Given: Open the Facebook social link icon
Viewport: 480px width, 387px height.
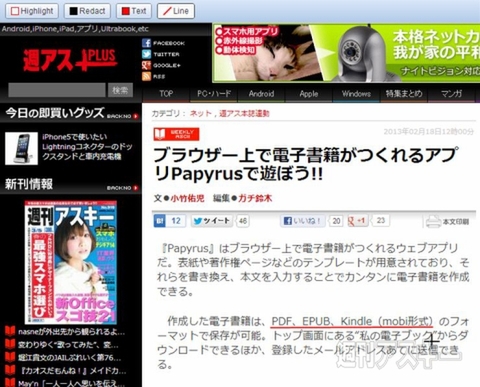Looking at the screenshot, I should point(146,43).
